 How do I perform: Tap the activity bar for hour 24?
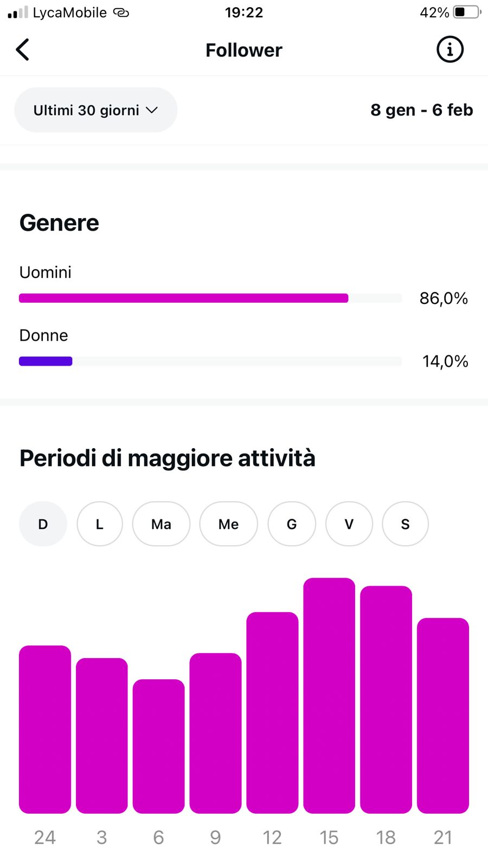point(45,730)
